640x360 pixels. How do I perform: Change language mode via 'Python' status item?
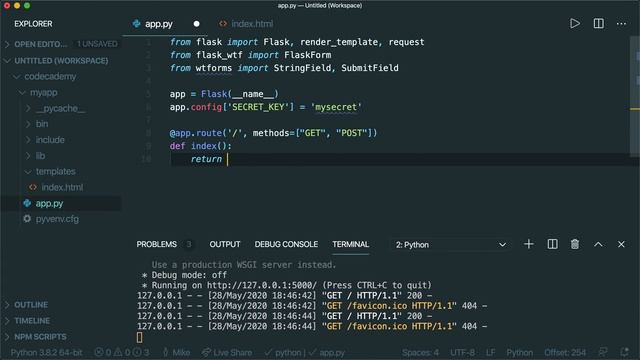click(519, 352)
